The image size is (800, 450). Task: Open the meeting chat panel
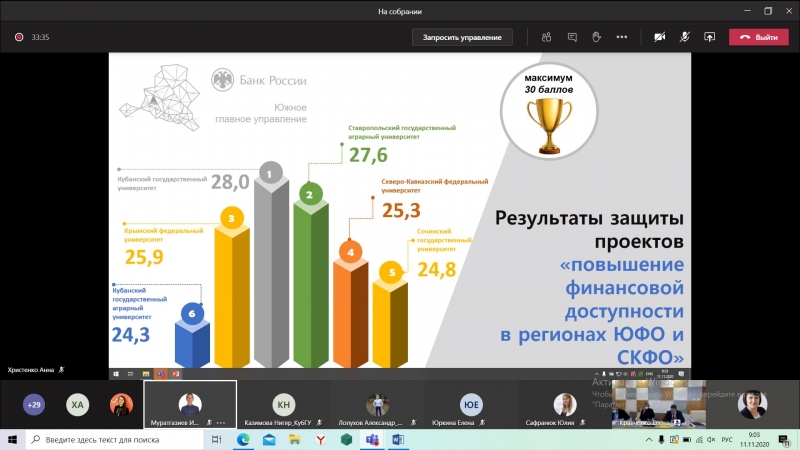[x=572, y=37]
